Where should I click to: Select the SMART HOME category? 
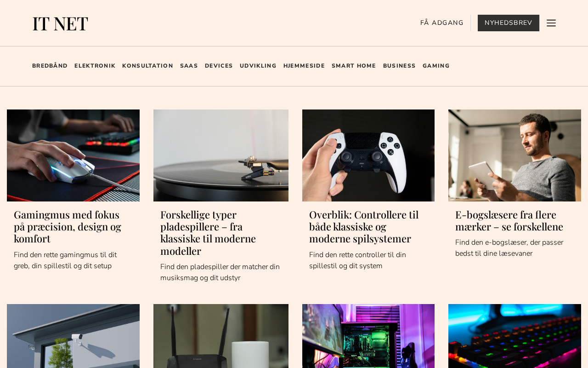point(354,66)
